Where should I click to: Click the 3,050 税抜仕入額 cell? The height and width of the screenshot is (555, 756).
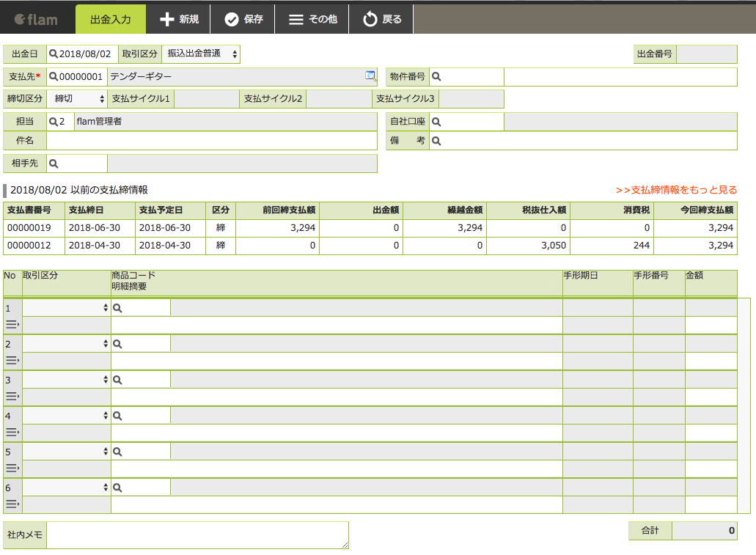coord(529,245)
